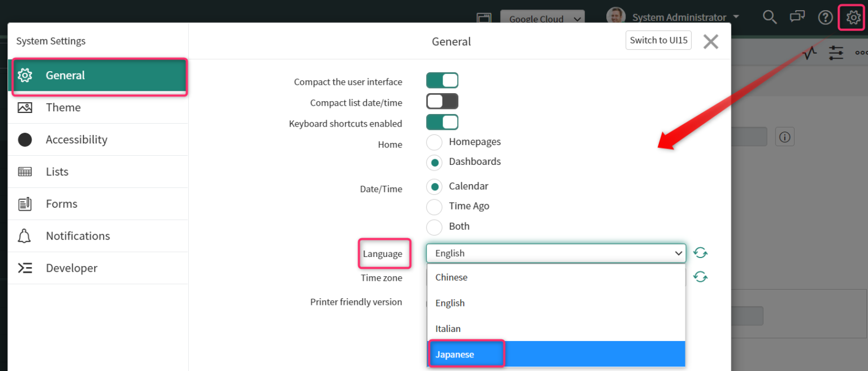Enable Compact list date/time
The width and height of the screenshot is (868, 371).
click(442, 101)
